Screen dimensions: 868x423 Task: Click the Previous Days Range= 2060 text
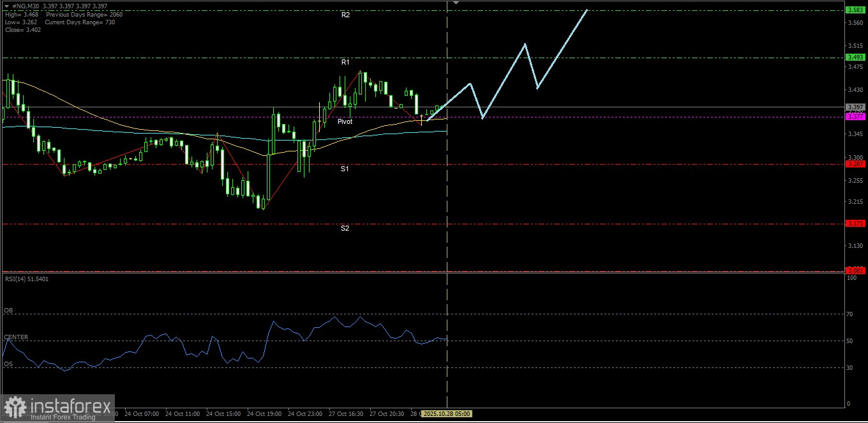click(84, 14)
